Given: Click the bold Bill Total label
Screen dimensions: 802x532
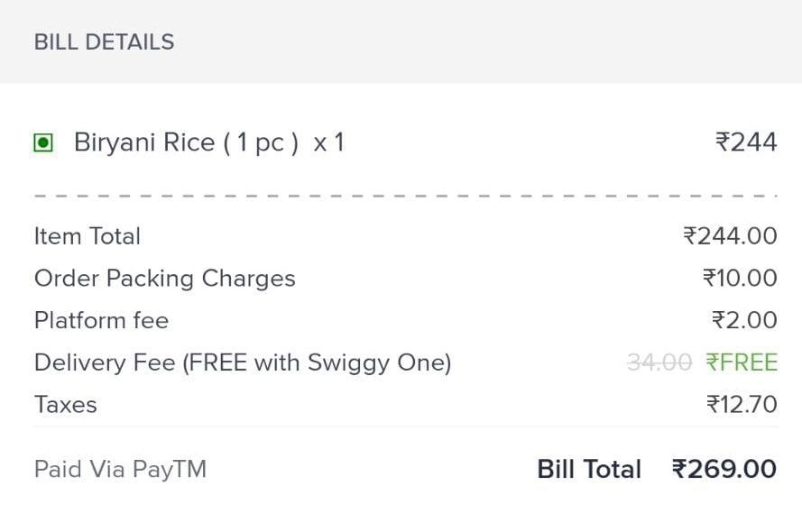Looking at the screenshot, I should coord(589,469).
